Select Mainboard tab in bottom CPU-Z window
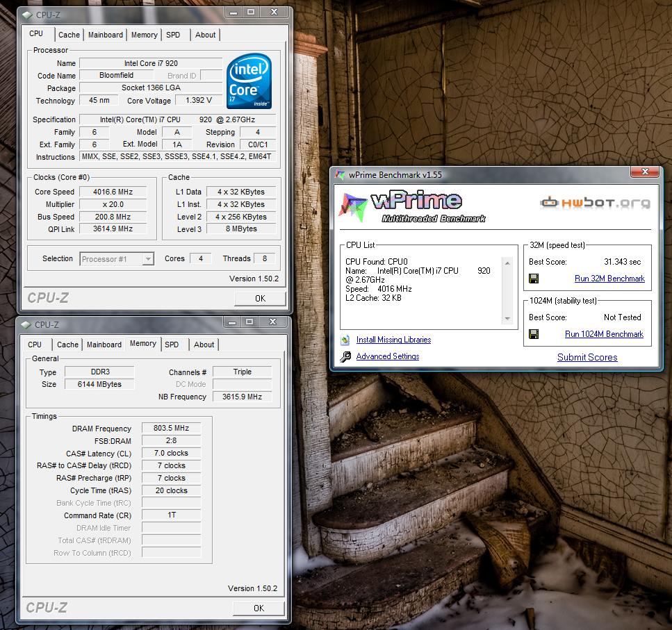The image size is (672, 630). [x=104, y=345]
